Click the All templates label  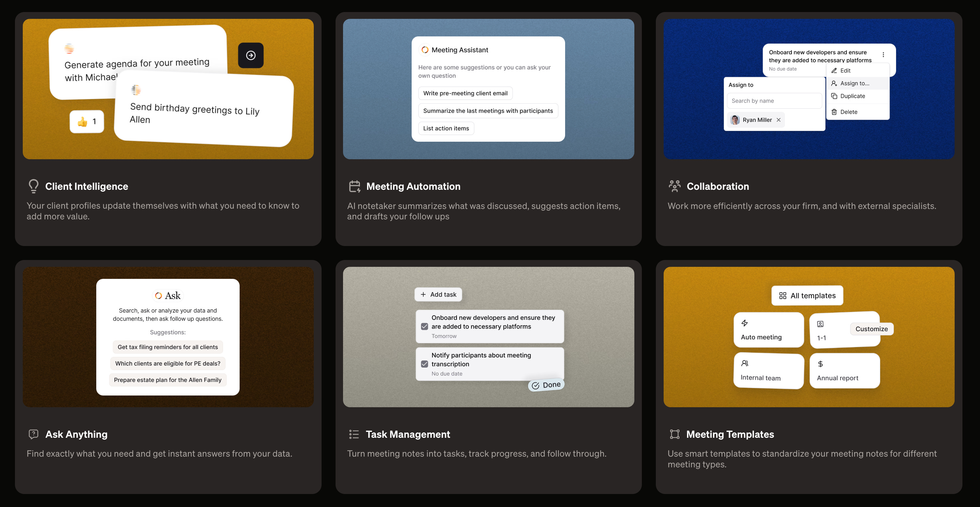coord(813,295)
